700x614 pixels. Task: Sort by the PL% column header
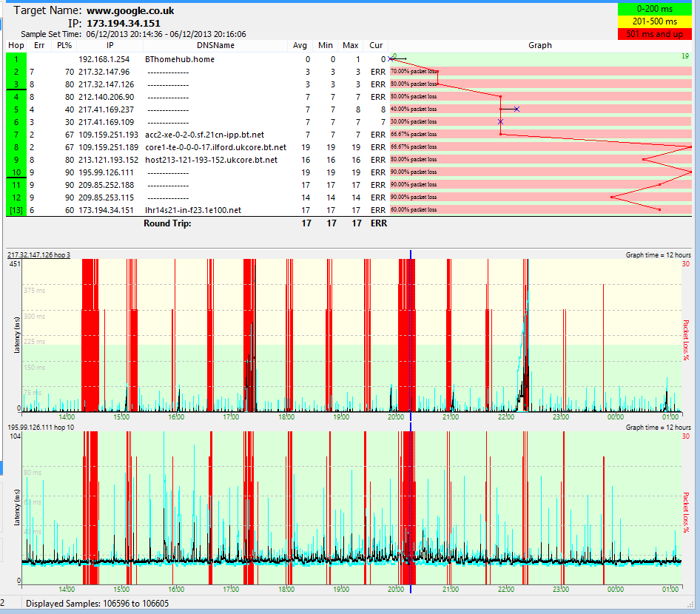click(64, 46)
